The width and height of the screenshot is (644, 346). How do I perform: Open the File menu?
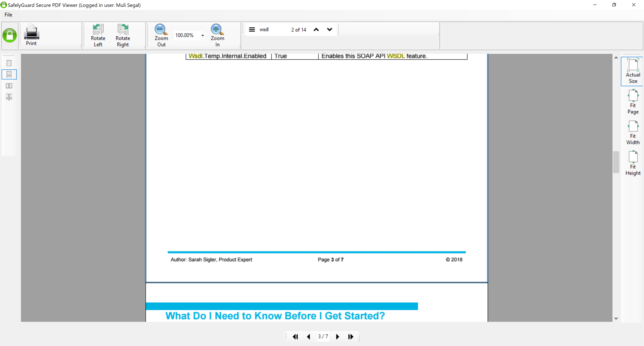[8, 15]
